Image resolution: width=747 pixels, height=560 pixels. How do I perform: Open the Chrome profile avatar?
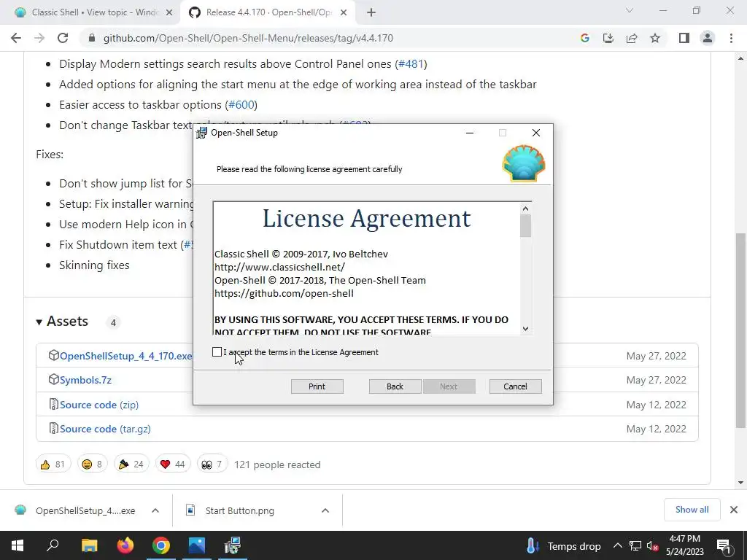708,38
